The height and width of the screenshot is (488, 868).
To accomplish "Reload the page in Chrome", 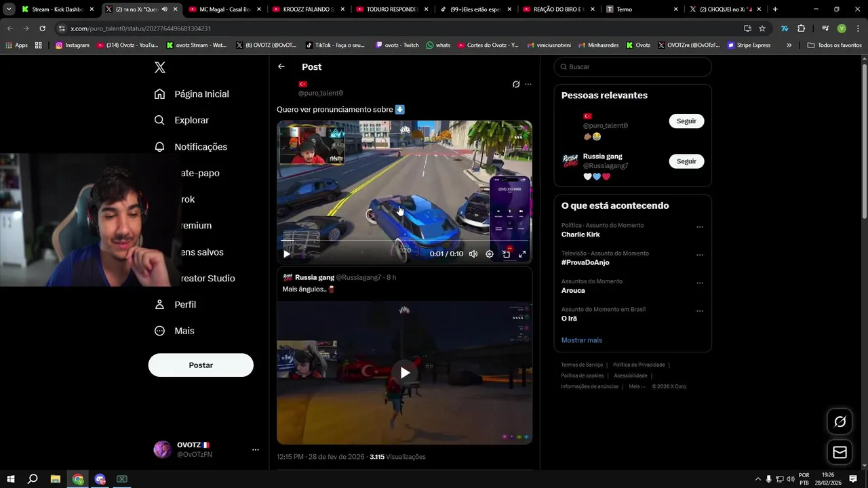I will click(x=42, y=28).
